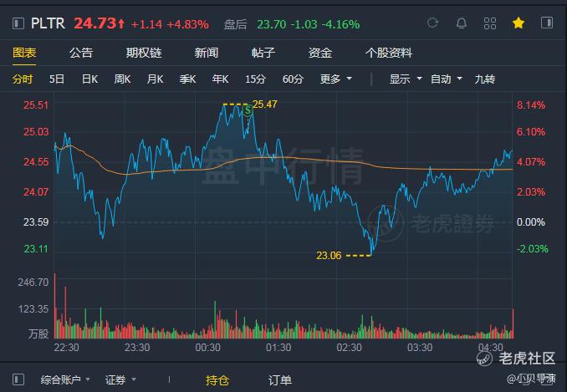
Task: Open the 期权链 tab
Action: coord(144,53)
